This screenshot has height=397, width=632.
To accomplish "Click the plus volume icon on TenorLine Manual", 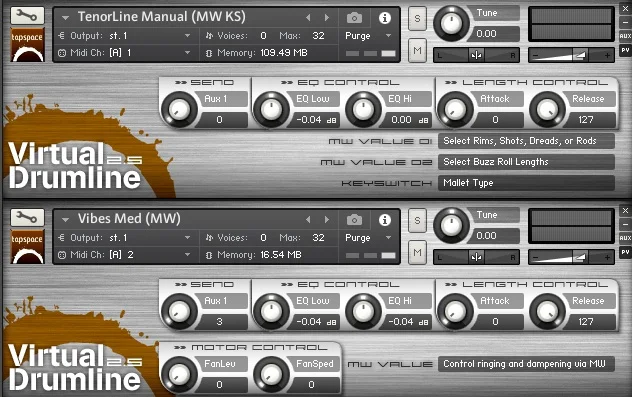I will (x=607, y=56).
